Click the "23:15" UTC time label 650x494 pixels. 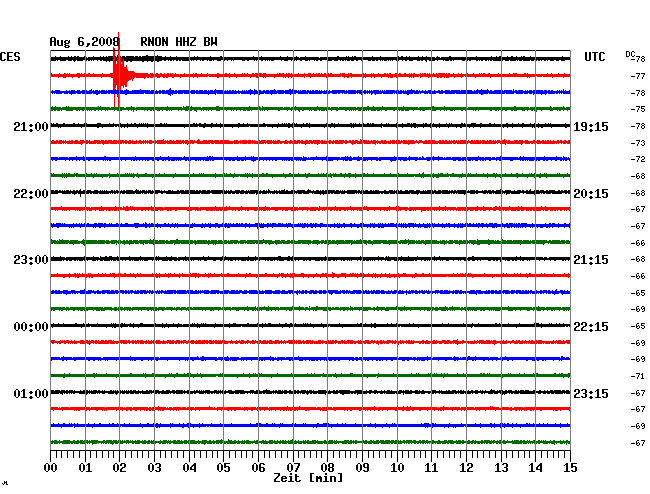[591, 393]
